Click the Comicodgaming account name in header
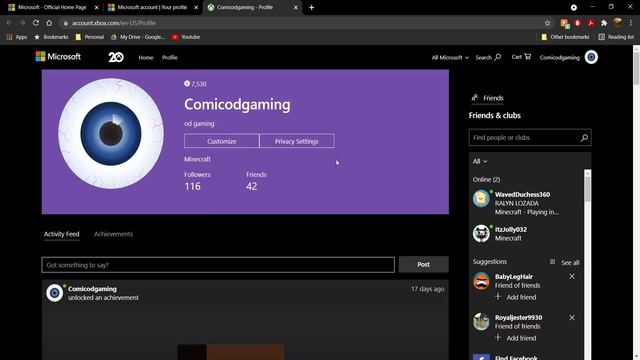This screenshot has width=640, height=360. click(x=560, y=58)
